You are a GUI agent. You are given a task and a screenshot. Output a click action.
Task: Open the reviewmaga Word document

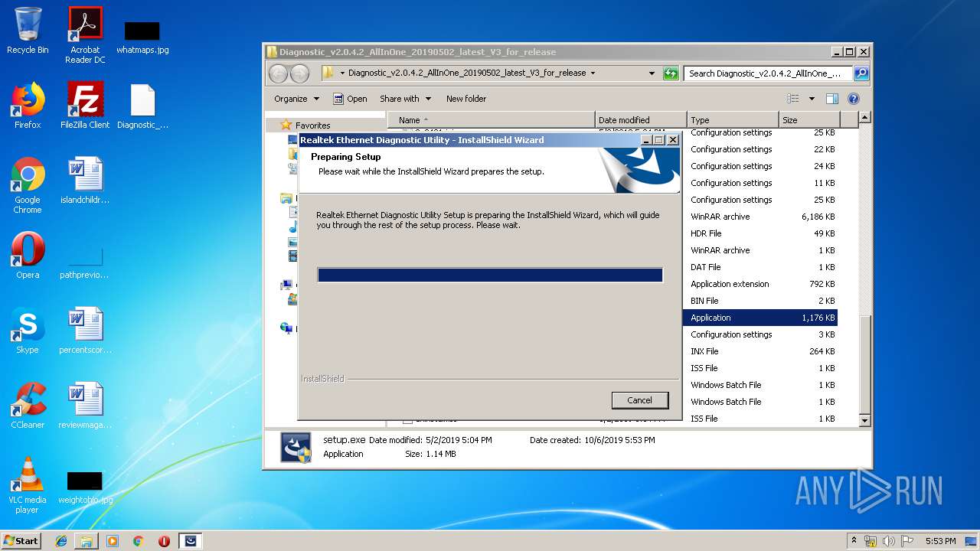click(85, 406)
